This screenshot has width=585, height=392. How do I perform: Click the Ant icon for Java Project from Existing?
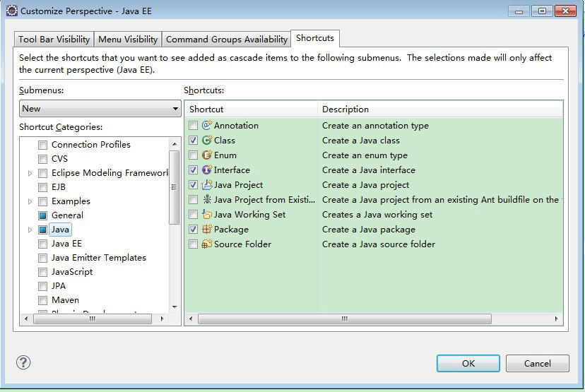207,200
